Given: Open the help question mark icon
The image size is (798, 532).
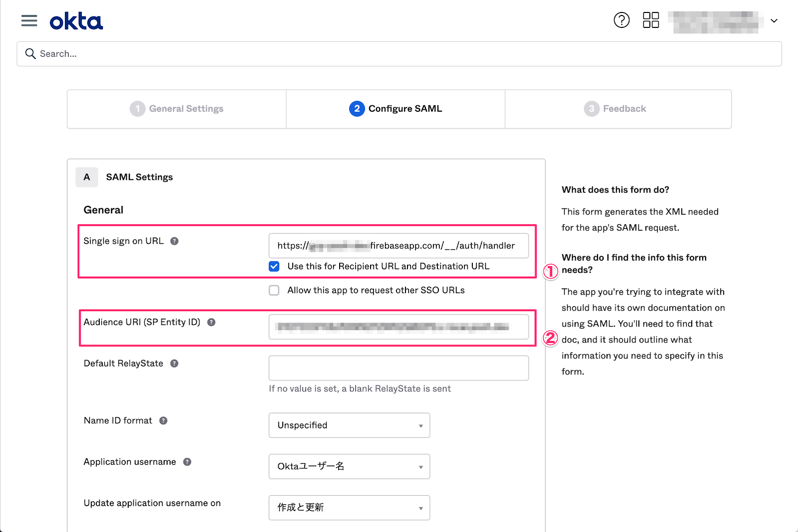Looking at the screenshot, I should click(x=621, y=20).
